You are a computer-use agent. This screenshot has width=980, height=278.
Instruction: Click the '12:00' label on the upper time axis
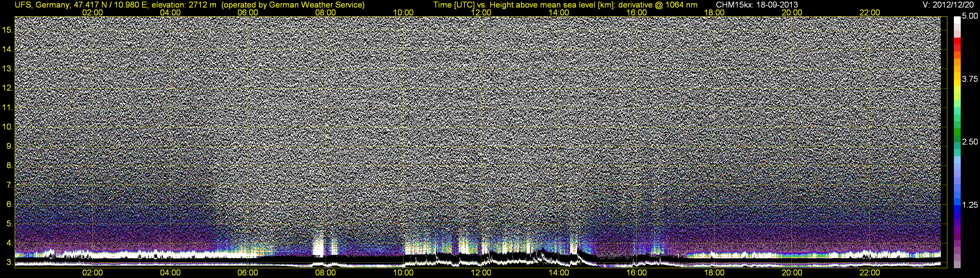click(481, 12)
